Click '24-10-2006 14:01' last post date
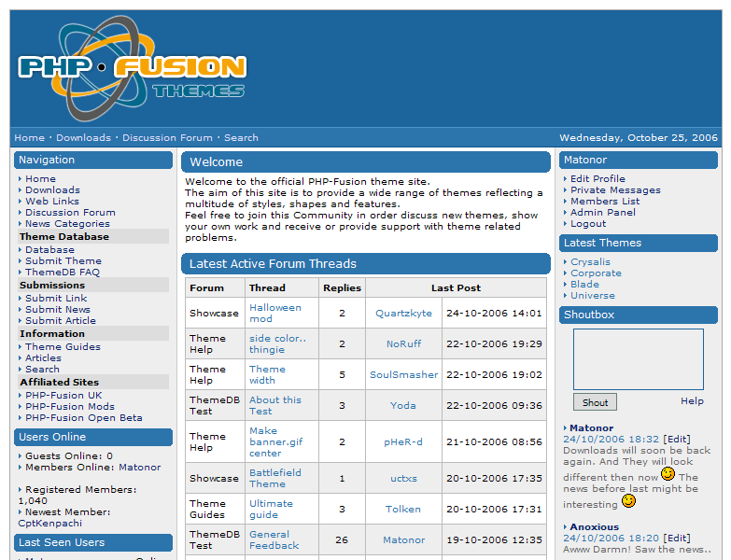The image size is (731, 560). click(x=494, y=313)
